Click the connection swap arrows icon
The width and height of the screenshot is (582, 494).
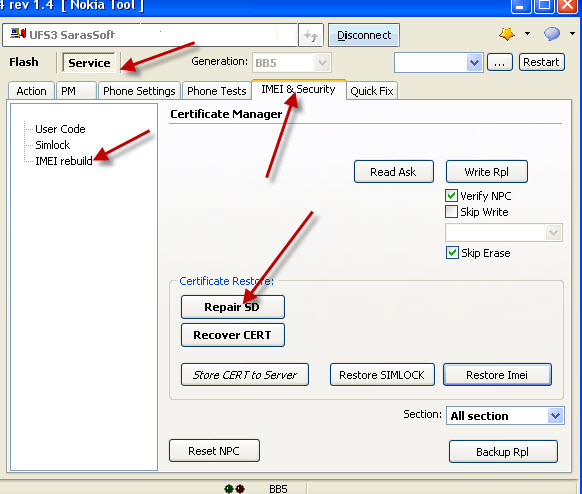tap(311, 35)
